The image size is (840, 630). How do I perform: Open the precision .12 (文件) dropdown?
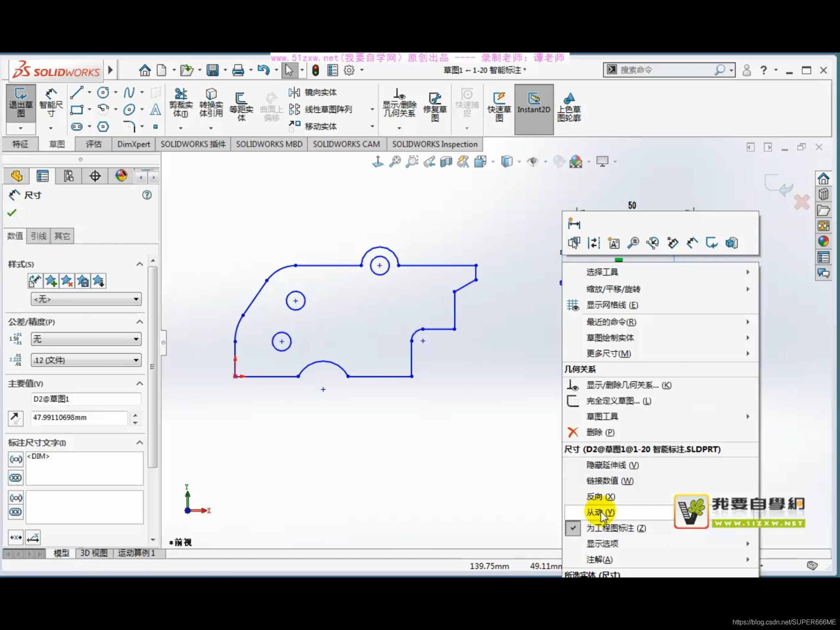86,360
